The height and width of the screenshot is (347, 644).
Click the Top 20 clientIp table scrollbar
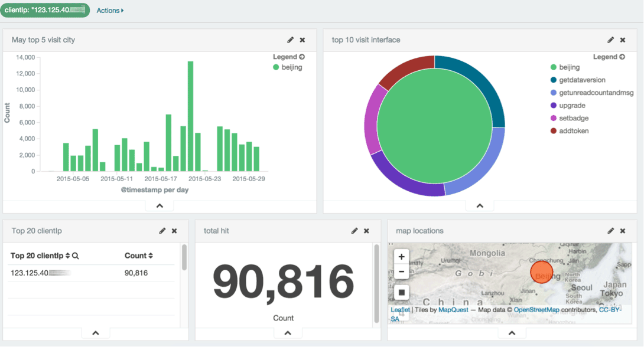pos(184,257)
